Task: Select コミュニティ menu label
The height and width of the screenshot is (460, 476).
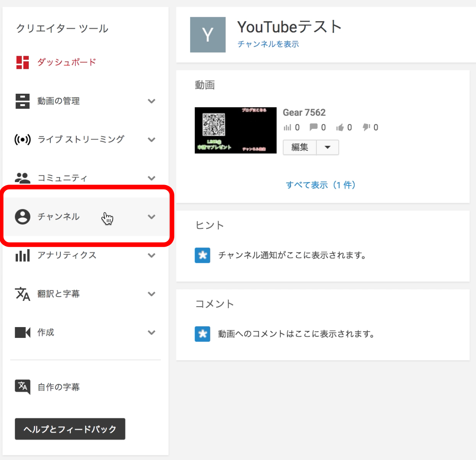Action: 62,178
